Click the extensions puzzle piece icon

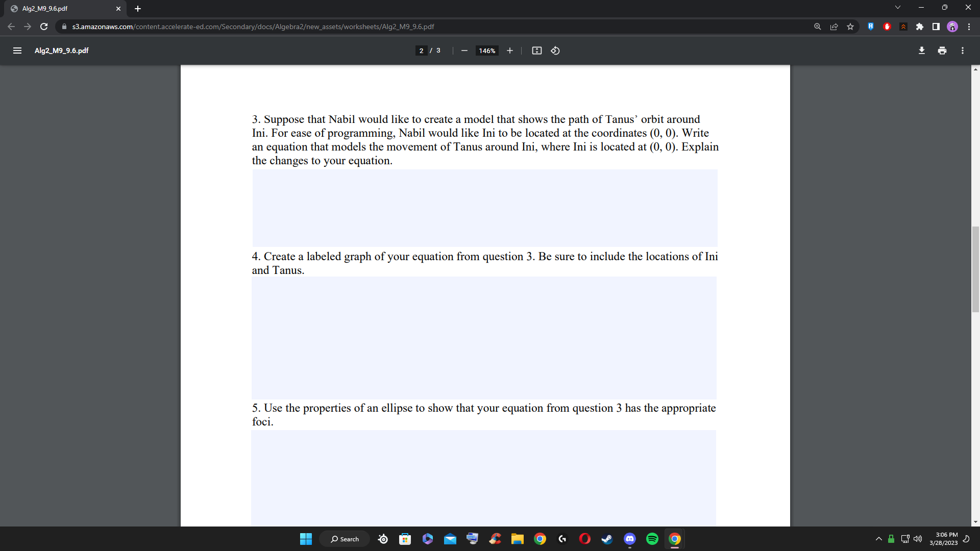pyautogui.click(x=920, y=27)
